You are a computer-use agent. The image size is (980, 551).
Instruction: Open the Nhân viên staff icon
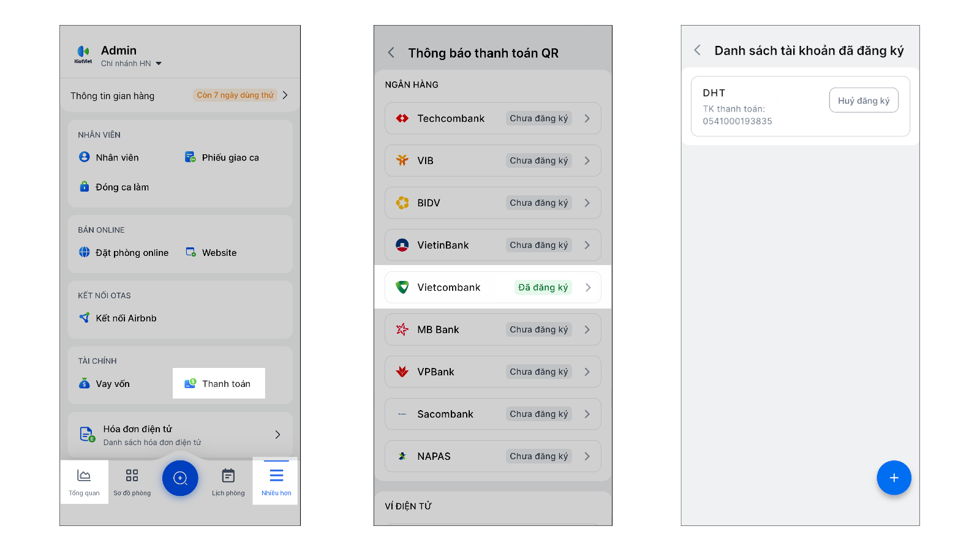pyautogui.click(x=85, y=157)
